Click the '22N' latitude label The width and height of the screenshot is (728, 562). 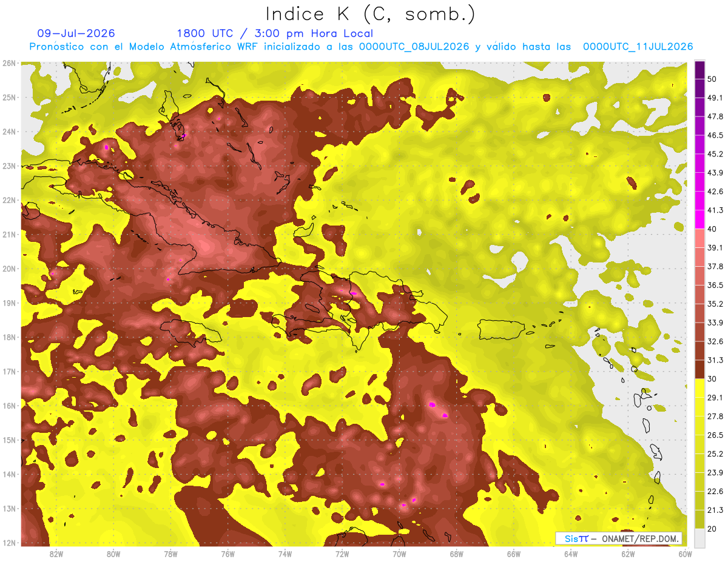click(x=9, y=200)
